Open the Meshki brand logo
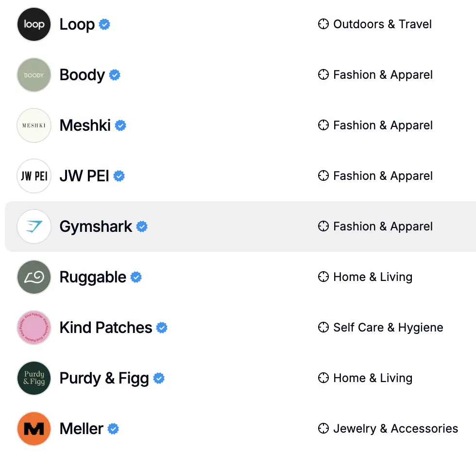The width and height of the screenshot is (476, 454). [x=34, y=125]
